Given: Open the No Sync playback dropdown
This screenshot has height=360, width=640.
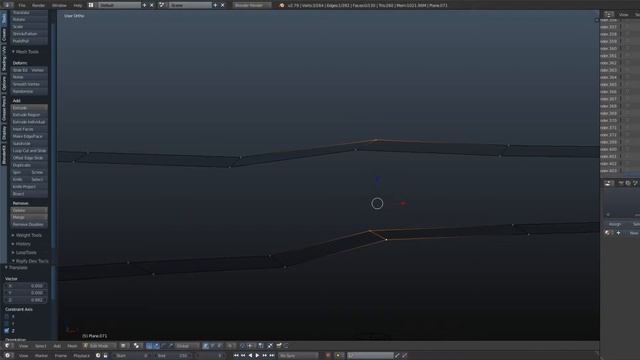Looking at the screenshot, I should (x=298, y=356).
